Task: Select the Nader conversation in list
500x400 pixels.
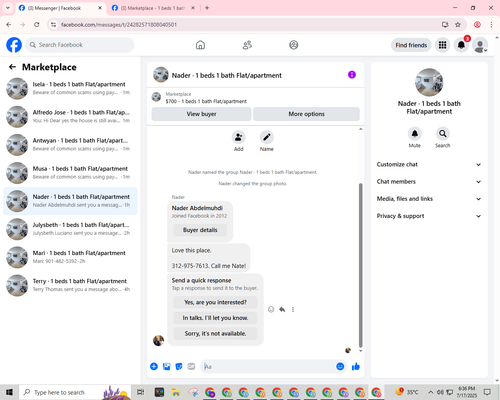Action: (70, 201)
